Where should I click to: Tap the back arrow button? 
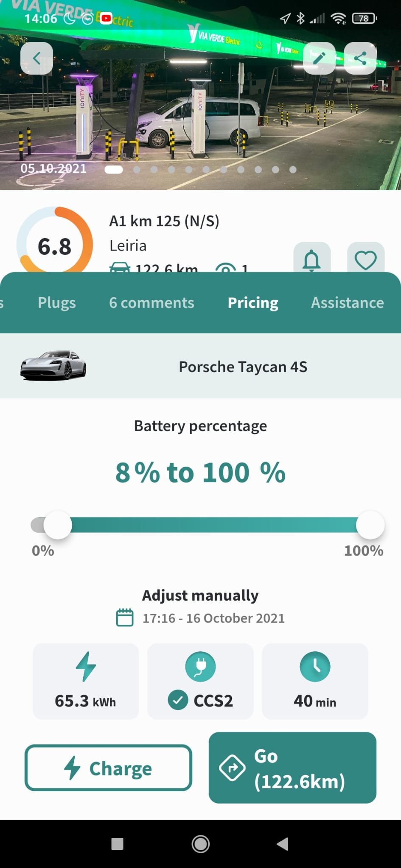(37, 58)
